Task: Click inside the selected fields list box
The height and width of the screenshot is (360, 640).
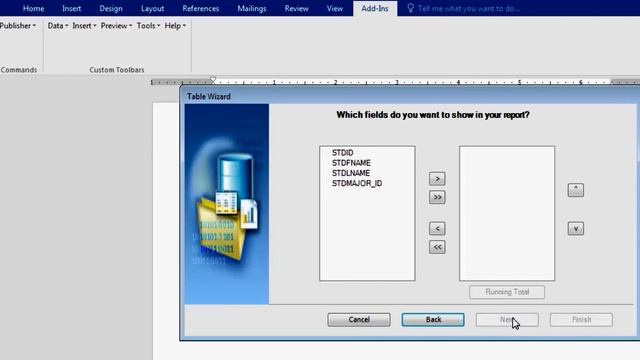Action: click(x=507, y=213)
